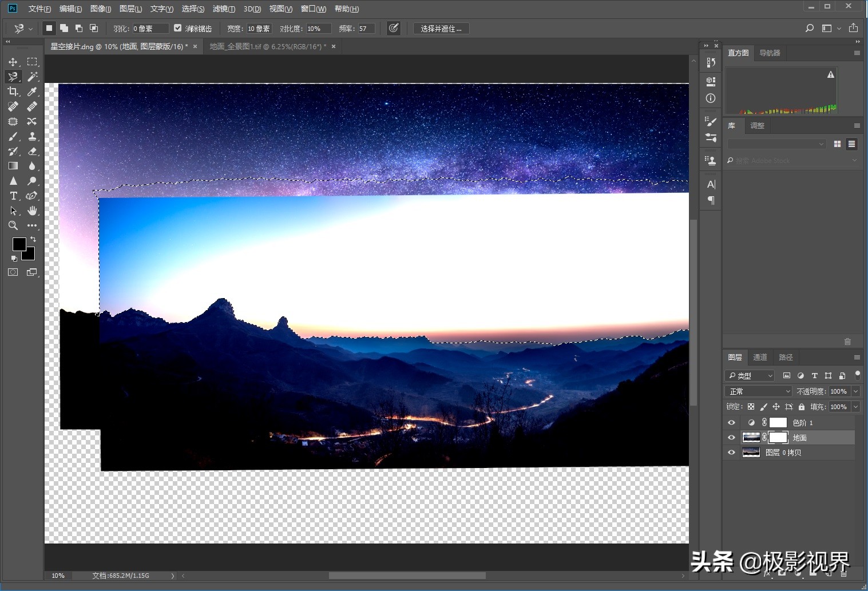Select the Horizontal Type tool
The height and width of the screenshot is (591, 868).
(13, 196)
